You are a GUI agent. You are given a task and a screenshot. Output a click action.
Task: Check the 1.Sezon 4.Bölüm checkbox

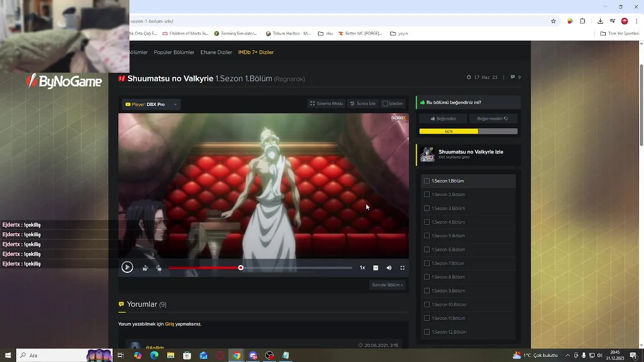coord(427,222)
